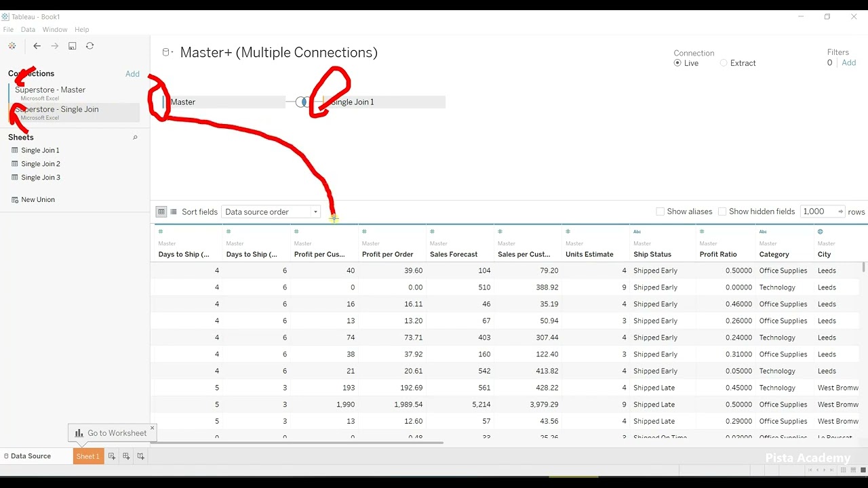Screen dimensions: 868x488
Task: Open the Help menu
Action: [82, 30]
